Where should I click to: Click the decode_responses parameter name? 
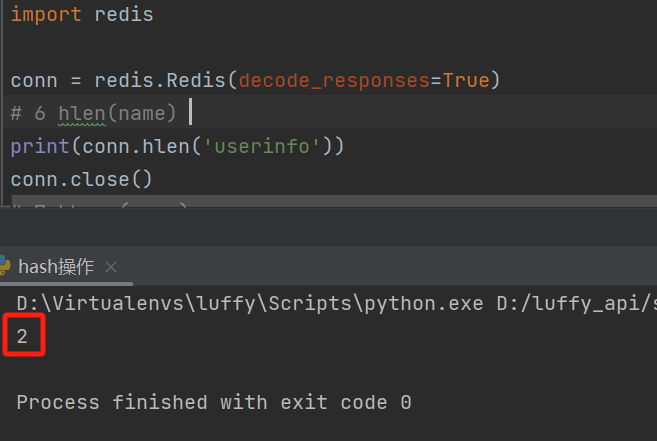pos(334,80)
